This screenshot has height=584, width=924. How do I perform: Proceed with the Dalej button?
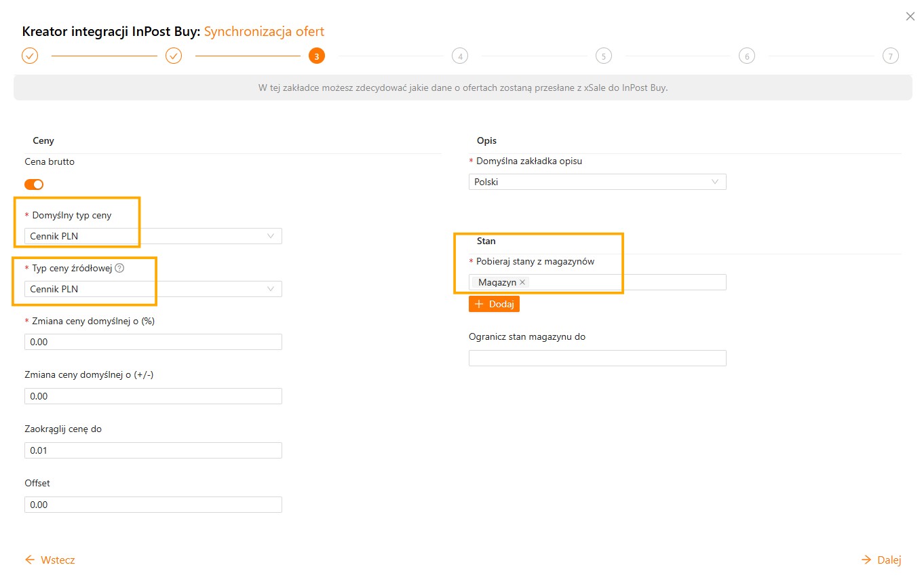click(x=881, y=560)
